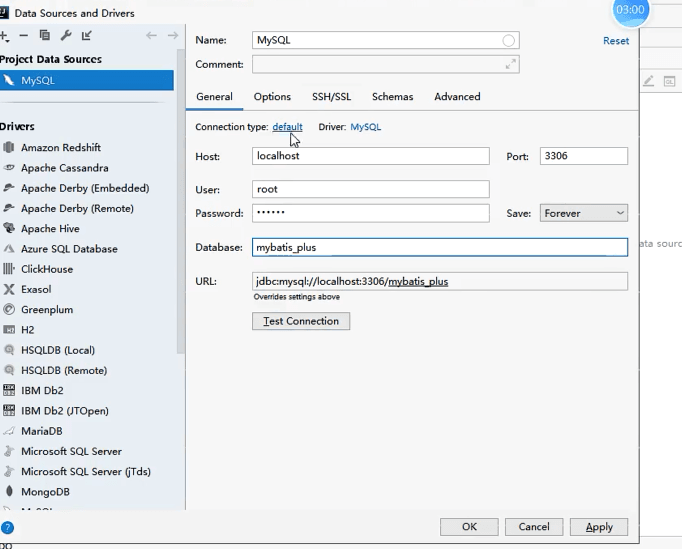This screenshot has width=682, height=549.
Task: Navigate forward with the right arrow
Action: point(173,36)
